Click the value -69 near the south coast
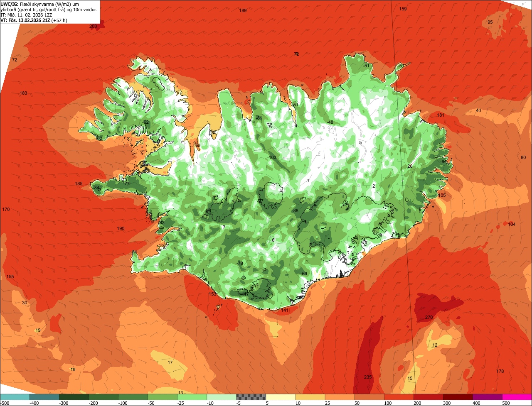The width and height of the screenshot is (532, 406). [x=304, y=274]
